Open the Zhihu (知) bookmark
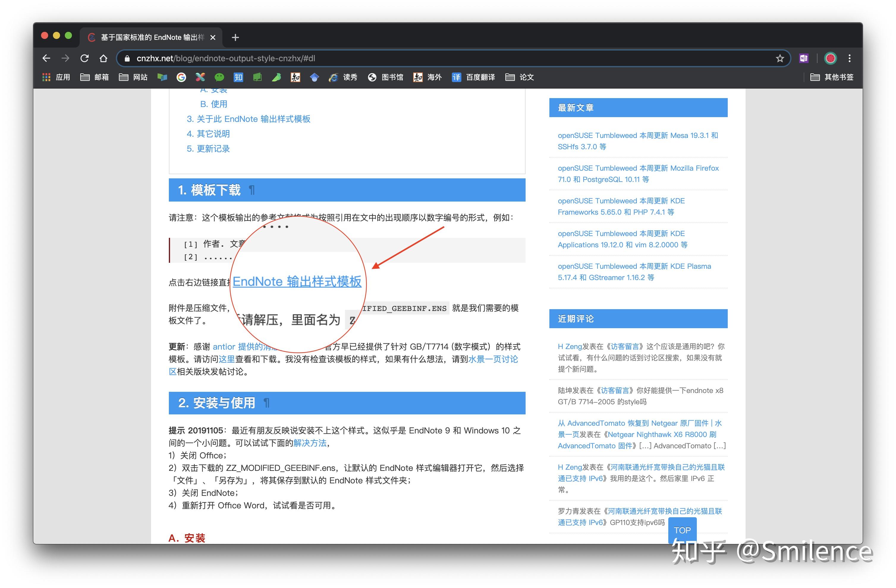 (238, 77)
